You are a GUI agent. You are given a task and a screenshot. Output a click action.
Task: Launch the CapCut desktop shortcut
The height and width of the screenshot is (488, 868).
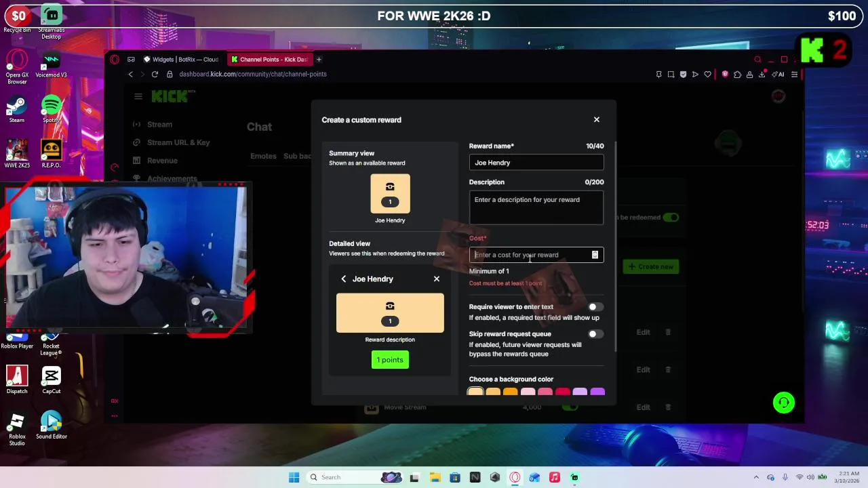[x=52, y=380]
